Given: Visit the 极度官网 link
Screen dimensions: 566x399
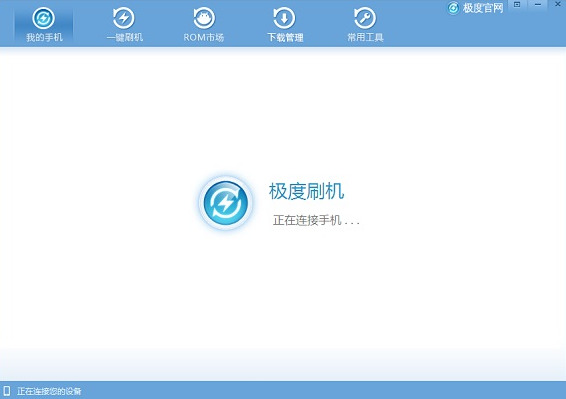Looking at the screenshot, I should coord(483,8).
